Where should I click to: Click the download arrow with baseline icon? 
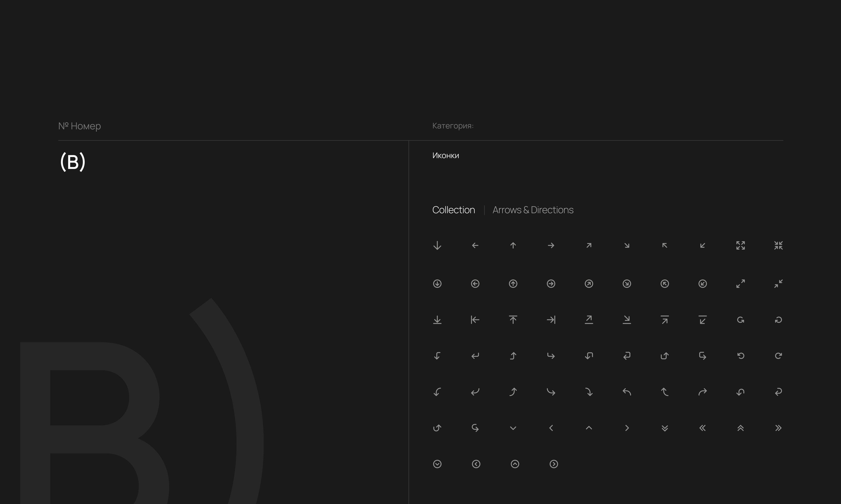pos(437,320)
